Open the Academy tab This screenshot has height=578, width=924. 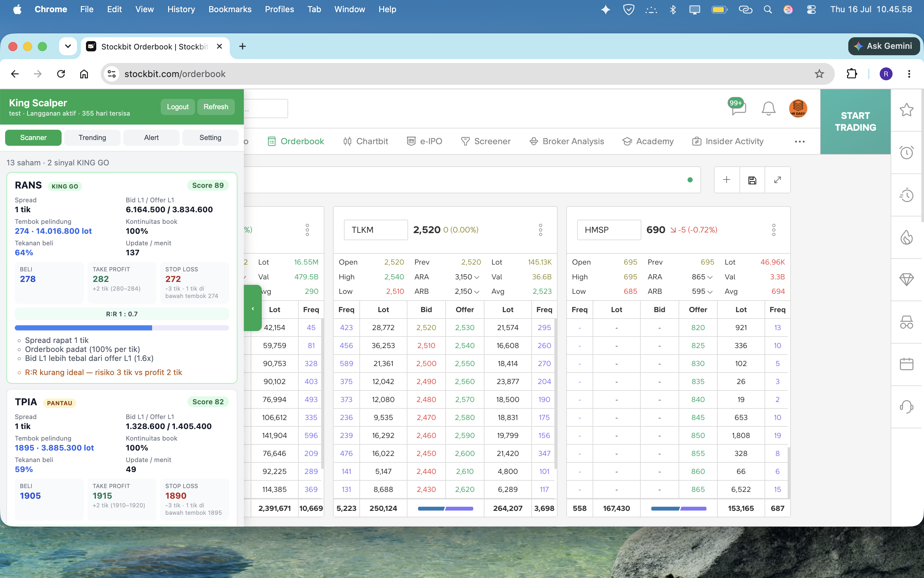(x=648, y=141)
